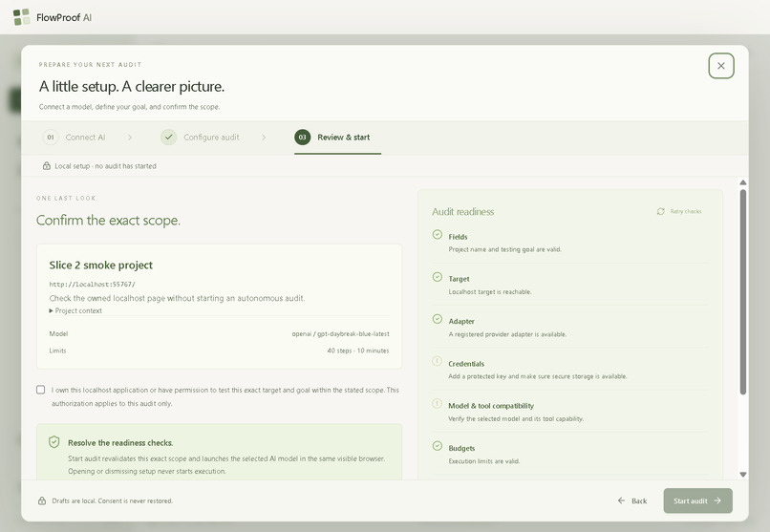Click the Configure audit completed checkmark icon
The width and height of the screenshot is (770, 532).
[x=168, y=137]
